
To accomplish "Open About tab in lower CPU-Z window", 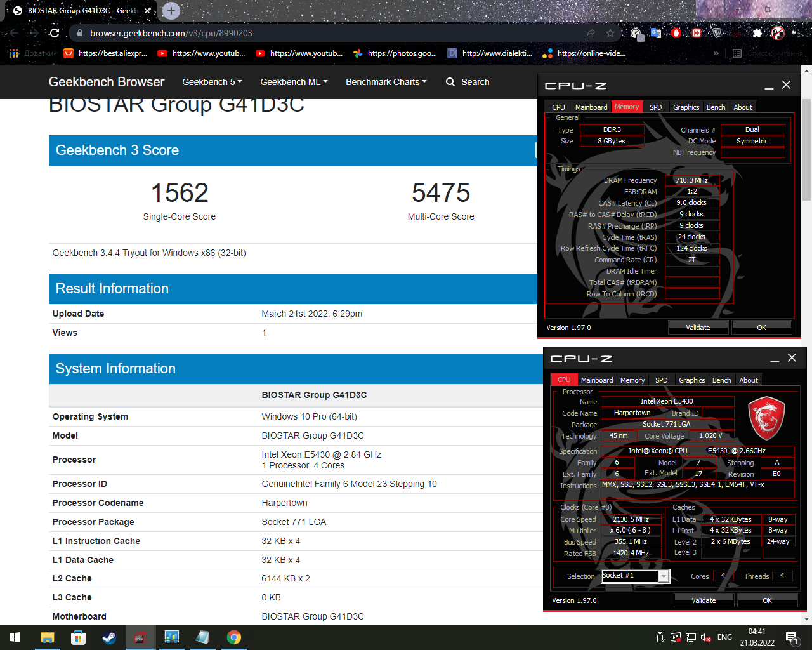I will click(749, 380).
